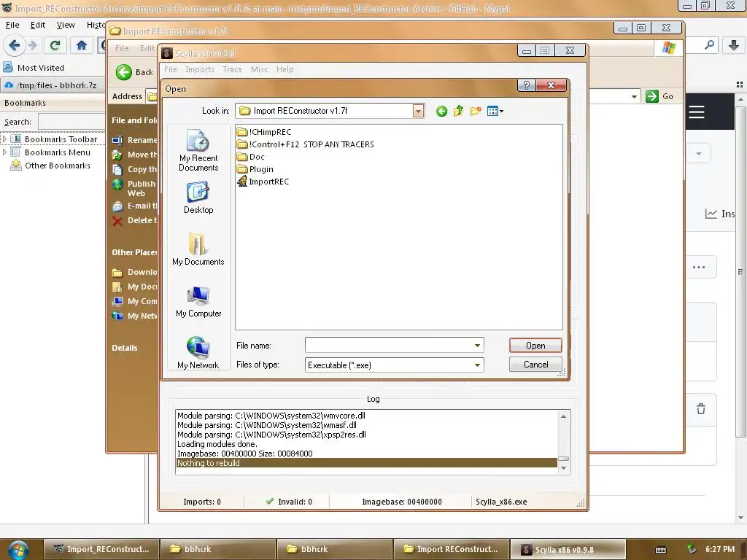747x560 pixels.
Task: Create new folder icon in Open dialog
Action: coord(476,111)
